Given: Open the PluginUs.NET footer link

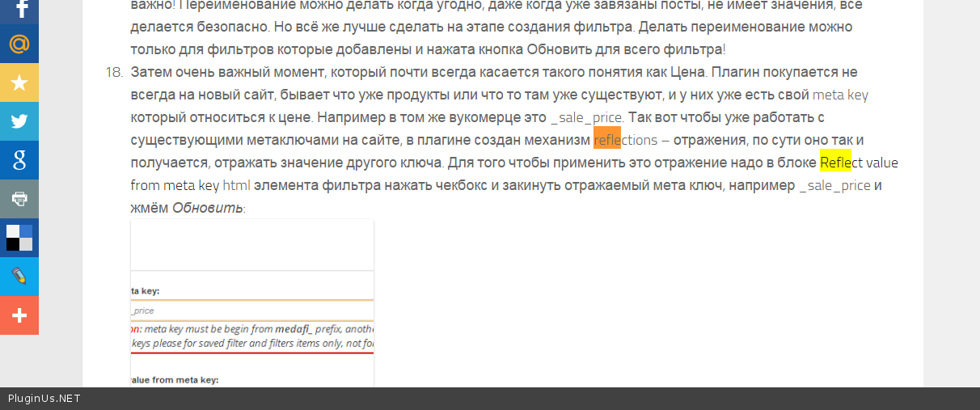Looking at the screenshot, I should [x=44, y=398].
